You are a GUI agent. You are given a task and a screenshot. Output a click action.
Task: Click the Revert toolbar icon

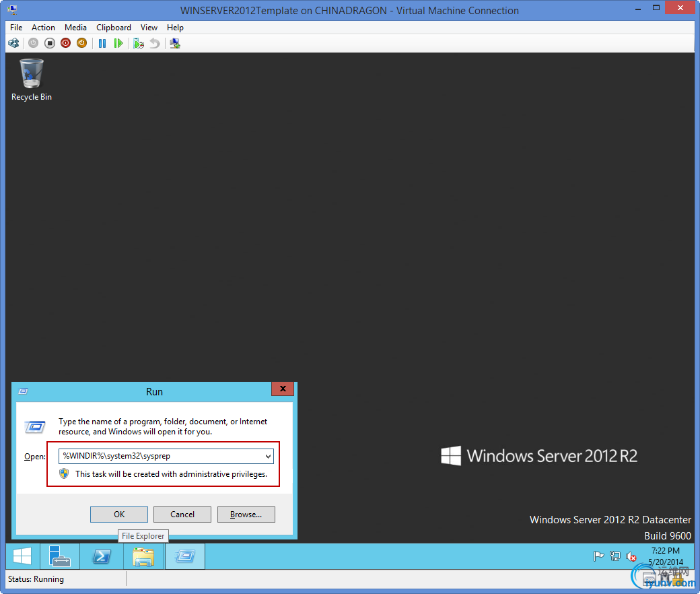pos(154,43)
